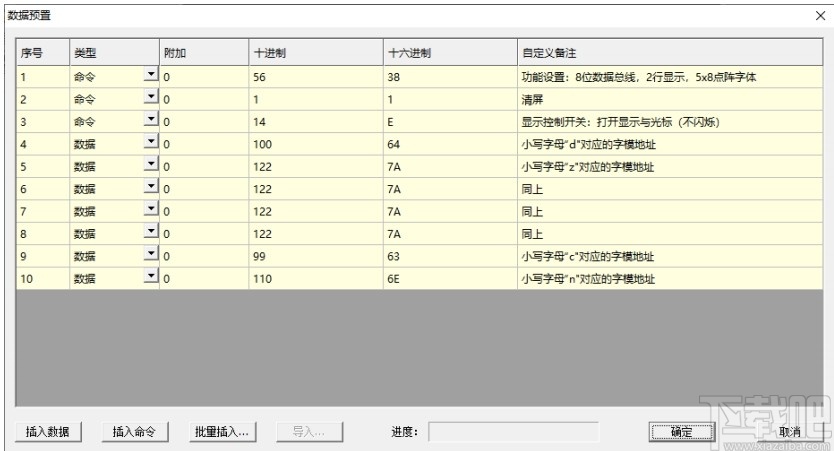Click the 导入... button
Viewport: 834px width, 451px height.
(x=309, y=432)
